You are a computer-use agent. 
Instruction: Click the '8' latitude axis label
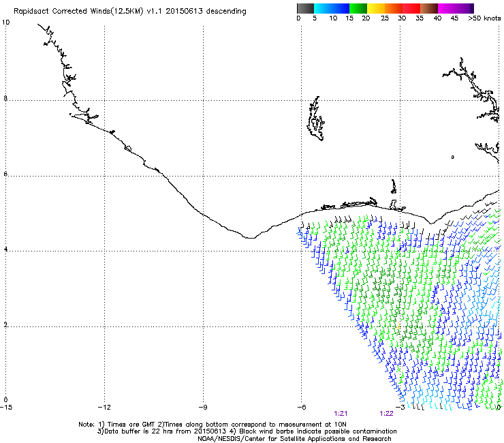click(x=5, y=98)
